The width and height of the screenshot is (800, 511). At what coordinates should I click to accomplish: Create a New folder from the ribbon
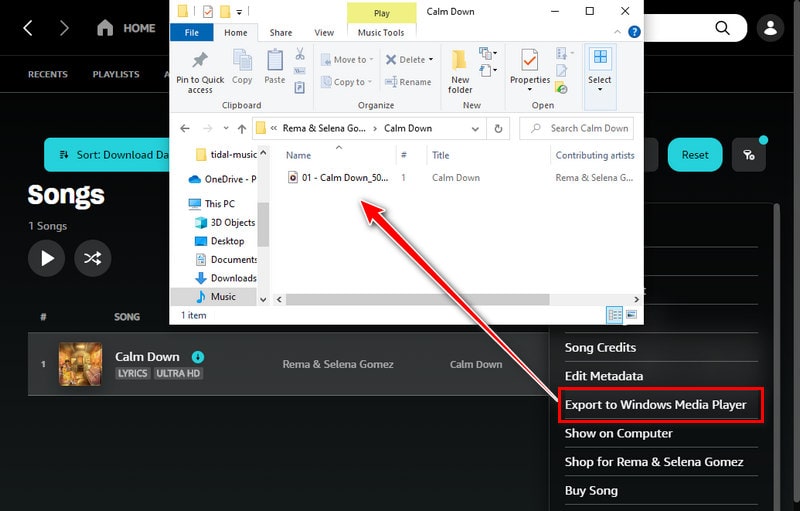[460, 72]
